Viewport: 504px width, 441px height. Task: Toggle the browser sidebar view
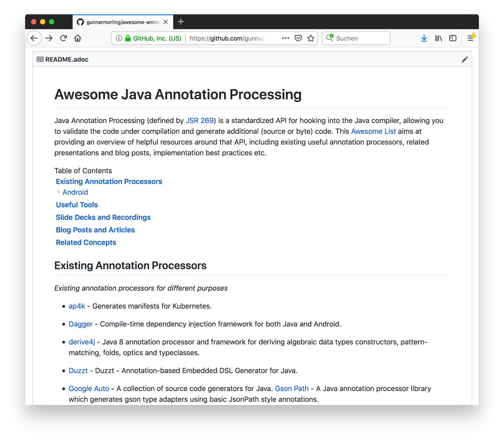452,38
